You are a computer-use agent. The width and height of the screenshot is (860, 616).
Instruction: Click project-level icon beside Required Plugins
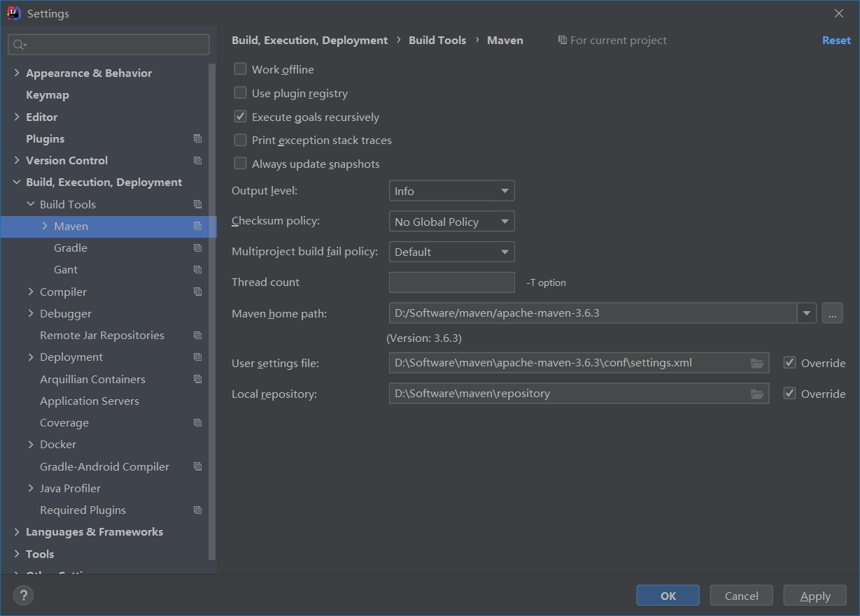(198, 510)
